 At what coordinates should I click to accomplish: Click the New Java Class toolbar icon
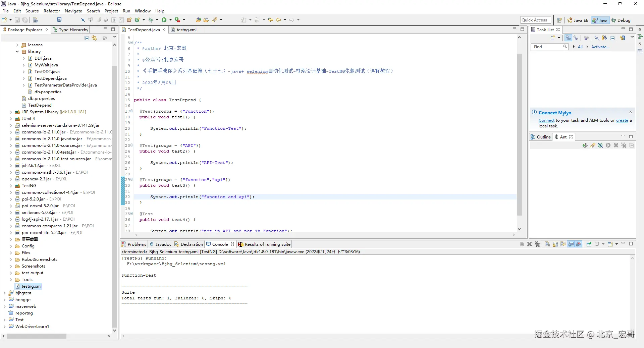137,20
